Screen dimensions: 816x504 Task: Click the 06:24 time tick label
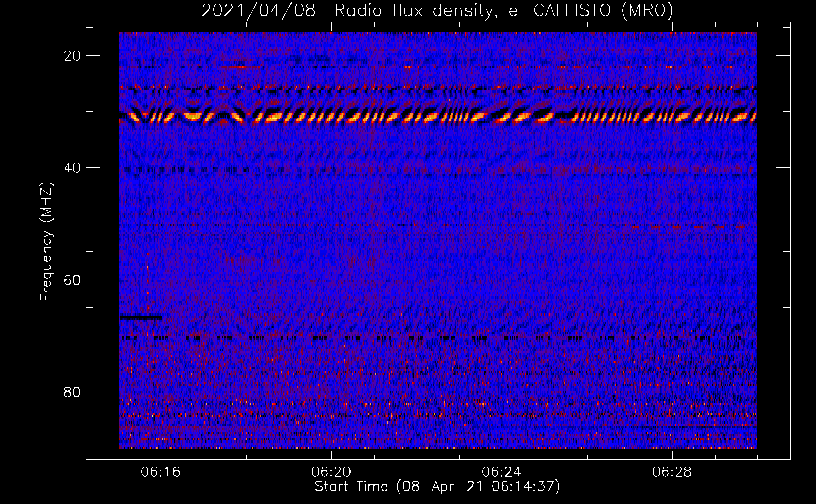(x=502, y=472)
